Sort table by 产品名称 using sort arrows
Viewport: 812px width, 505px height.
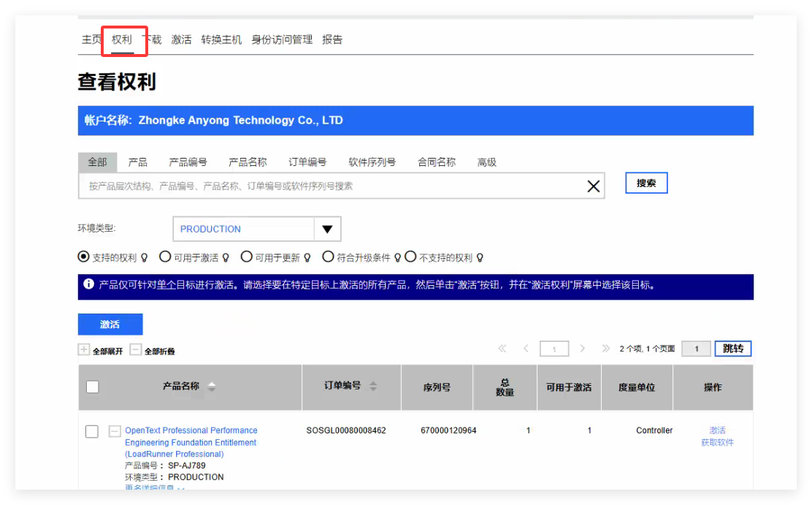[212, 387]
